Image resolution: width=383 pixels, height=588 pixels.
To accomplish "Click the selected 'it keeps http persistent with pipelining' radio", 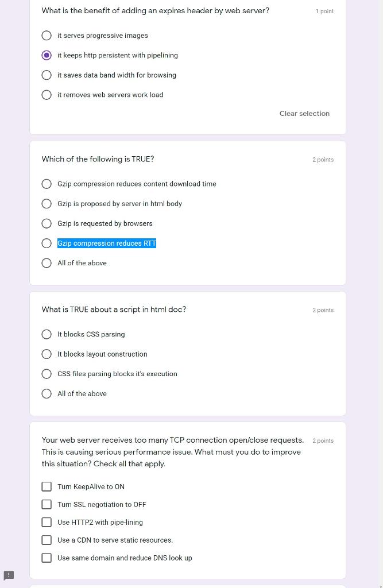I will point(47,56).
